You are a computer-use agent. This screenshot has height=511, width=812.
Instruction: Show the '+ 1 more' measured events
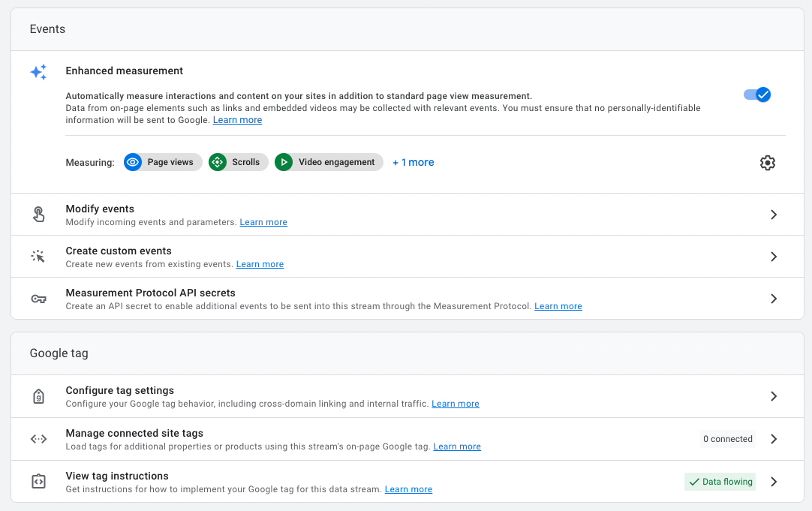(413, 162)
